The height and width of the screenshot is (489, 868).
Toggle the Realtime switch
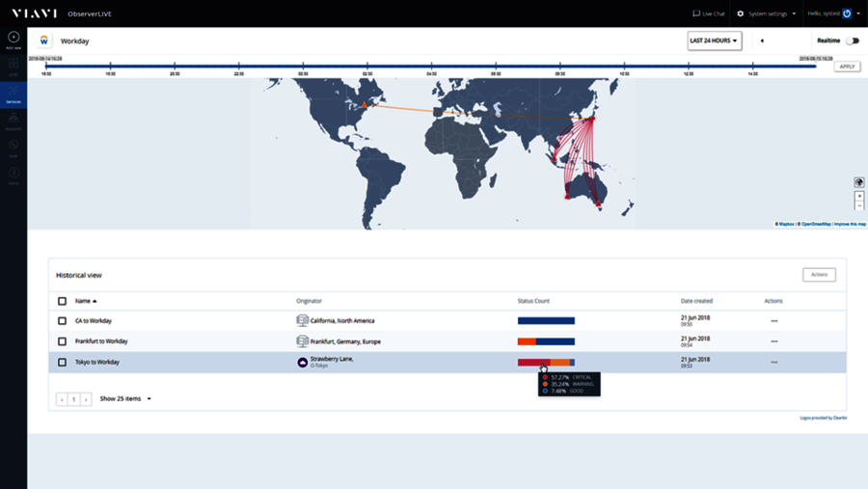852,41
